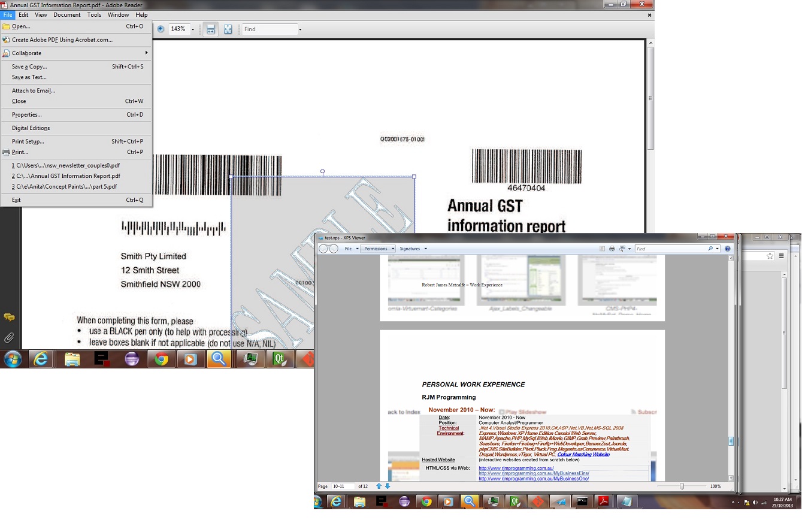Open the Comments panel icon in Adobe Reader sidebar
802x532 pixels.
click(x=9, y=317)
